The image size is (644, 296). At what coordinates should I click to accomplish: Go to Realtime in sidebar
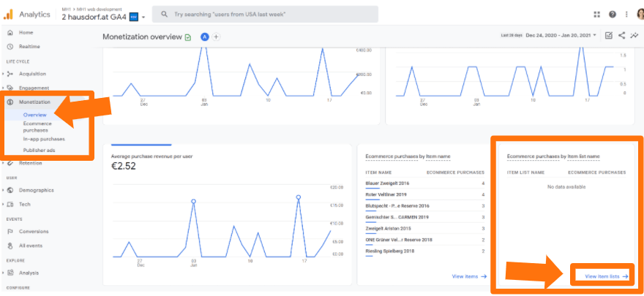(29, 47)
